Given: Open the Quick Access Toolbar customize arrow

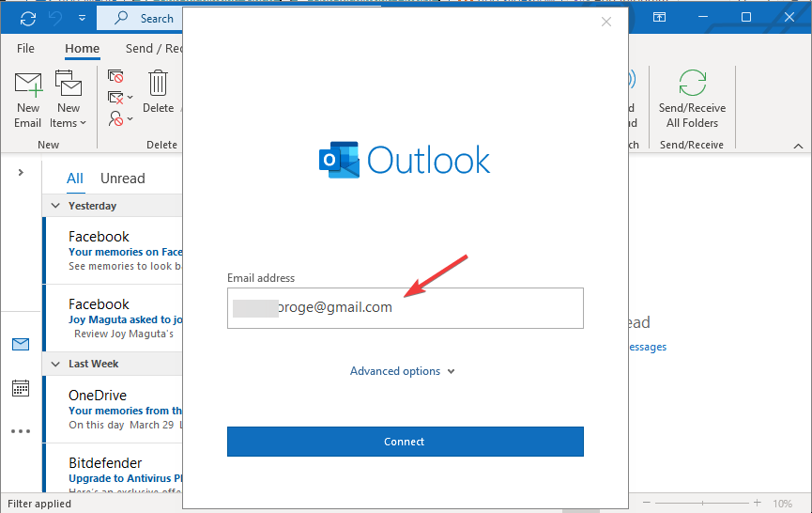Looking at the screenshot, I should tap(82, 18).
